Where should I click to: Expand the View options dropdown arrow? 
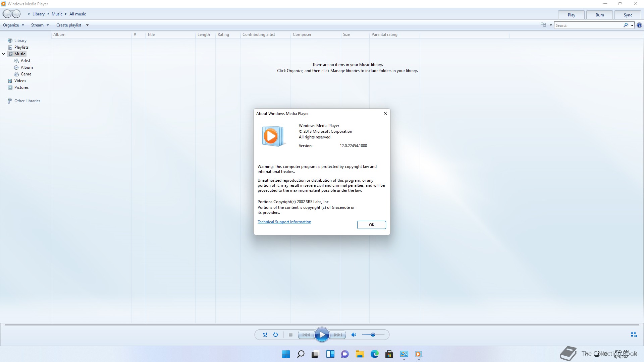click(551, 25)
